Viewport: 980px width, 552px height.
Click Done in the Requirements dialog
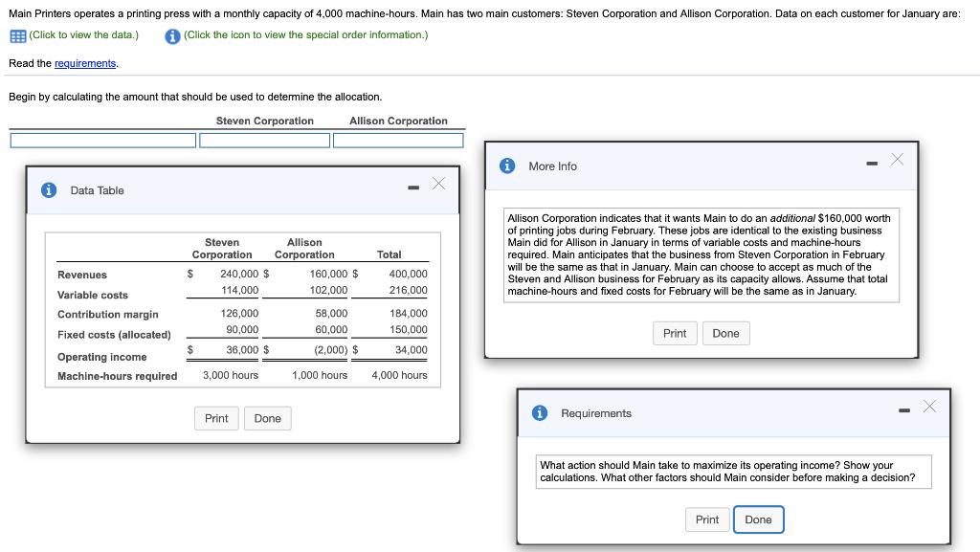click(758, 519)
